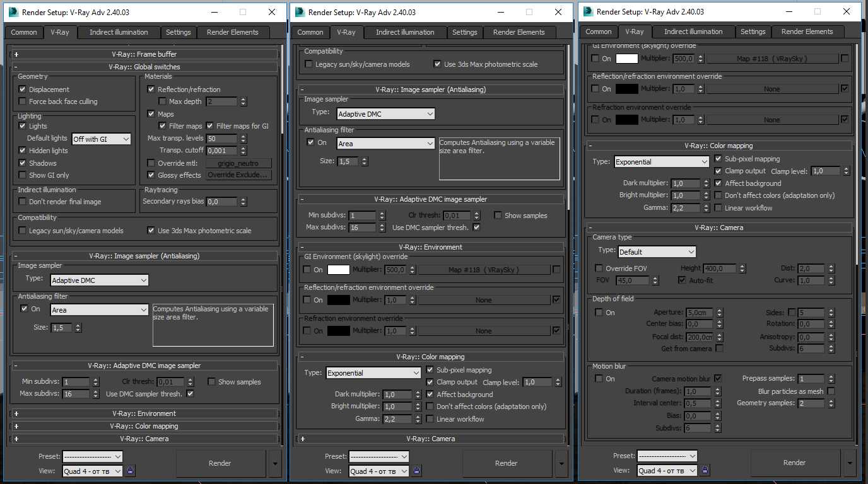Open Render Elements tab in middle window
Image resolution: width=868 pixels, height=484 pixels.
pos(520,32)
